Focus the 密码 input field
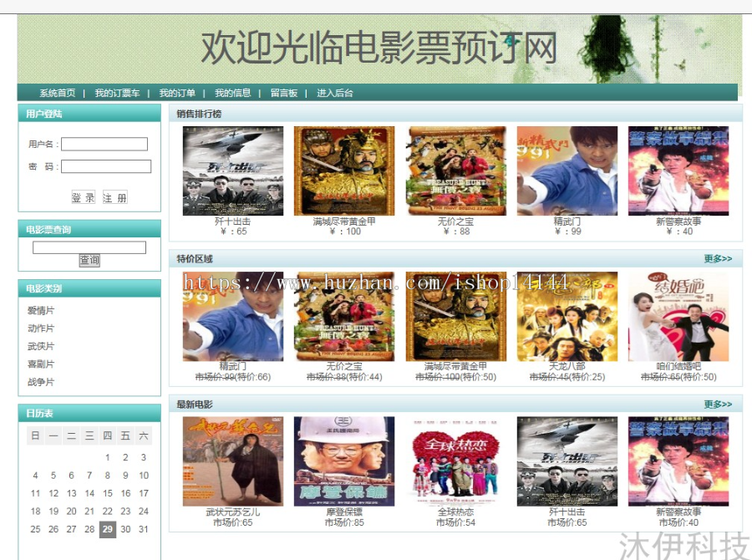Image resolution: width=752 pixels, height=560 pixels. [x=106, y=166]
